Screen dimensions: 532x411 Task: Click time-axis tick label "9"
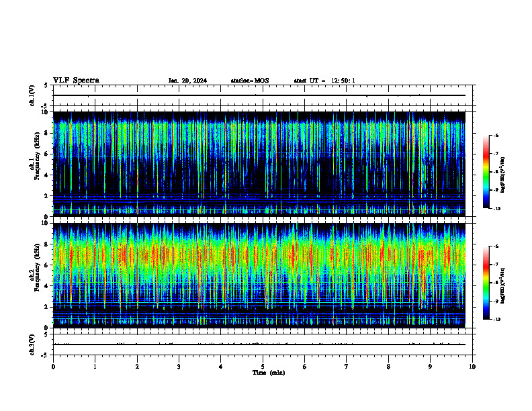pyautogui.click(x=430, y=367)
